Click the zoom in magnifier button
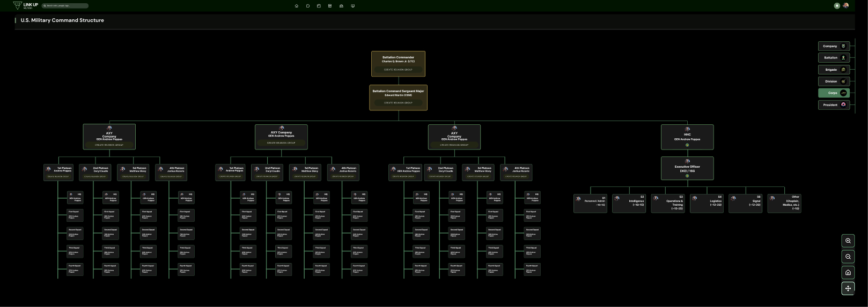868x307 pixels. [x=848, y=241]
